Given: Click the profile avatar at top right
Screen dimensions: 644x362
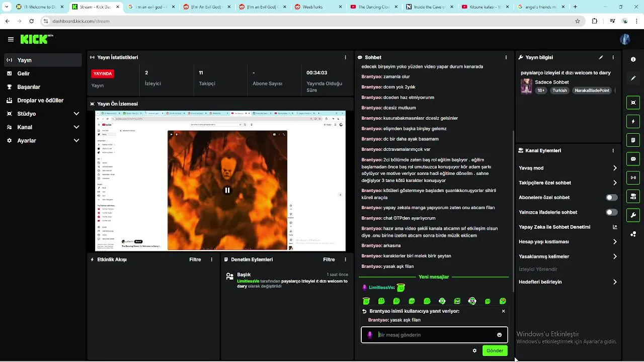Looking at the screenshot, I should 625,39.
